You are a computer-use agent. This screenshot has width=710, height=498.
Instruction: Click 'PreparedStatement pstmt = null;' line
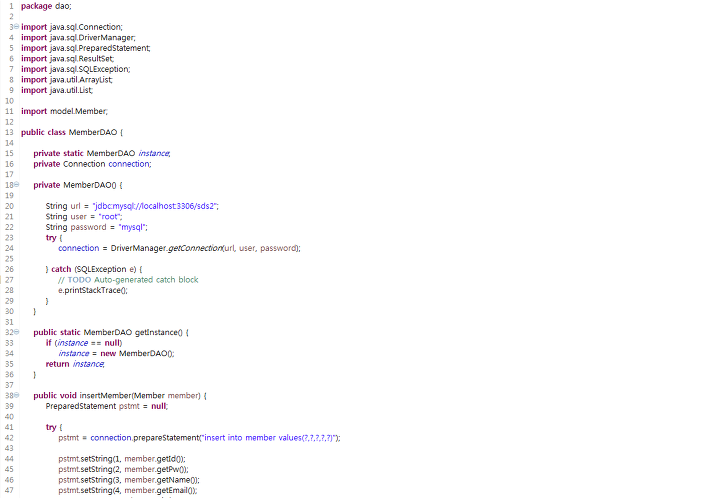click(107, 406)
